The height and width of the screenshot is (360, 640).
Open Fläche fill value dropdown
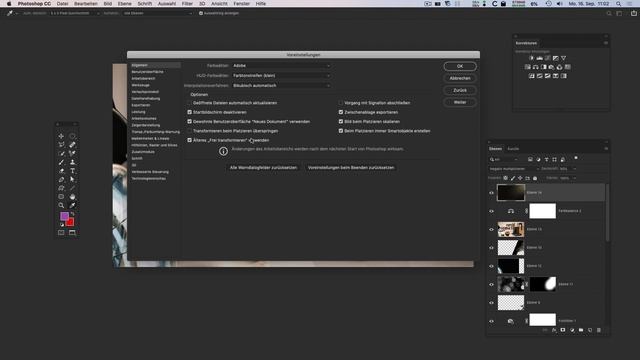[568, 178]
